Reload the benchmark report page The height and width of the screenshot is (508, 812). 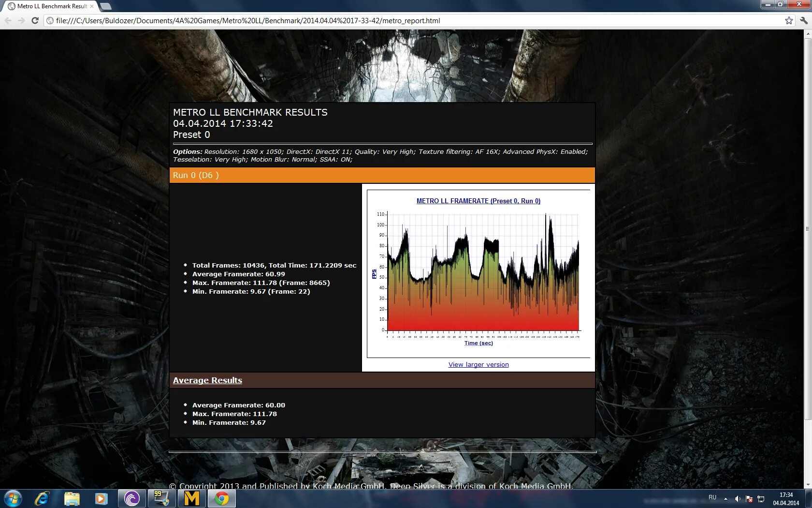[x=35, y=20]
